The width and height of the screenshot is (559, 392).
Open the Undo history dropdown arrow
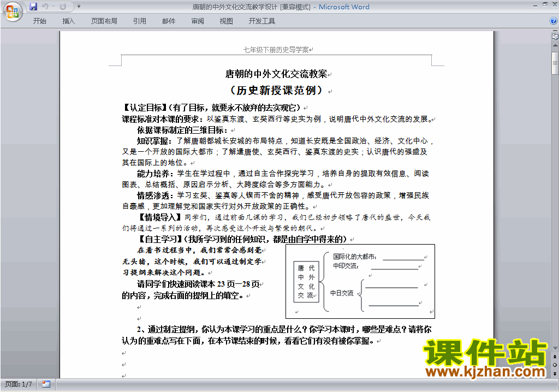point(53,7)
